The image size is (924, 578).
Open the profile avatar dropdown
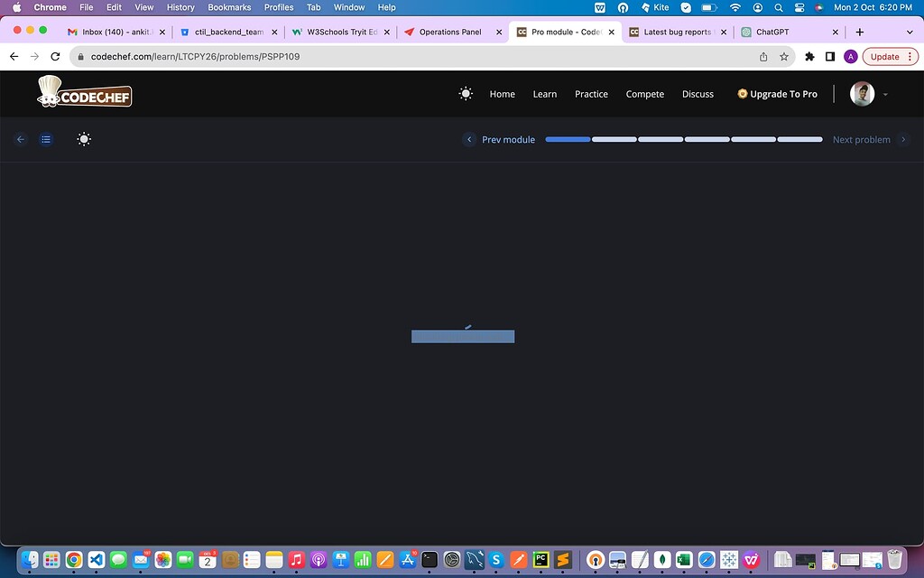click(x=864, y=93)
